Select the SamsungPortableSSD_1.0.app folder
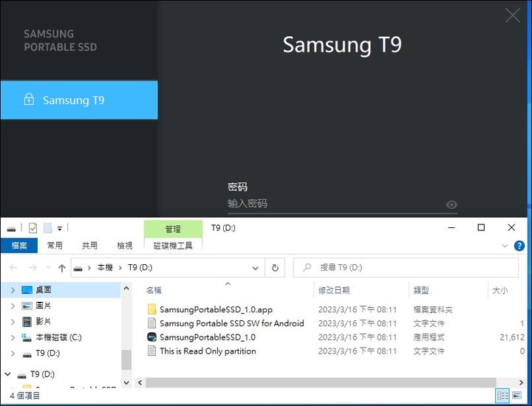 point(216,309)
